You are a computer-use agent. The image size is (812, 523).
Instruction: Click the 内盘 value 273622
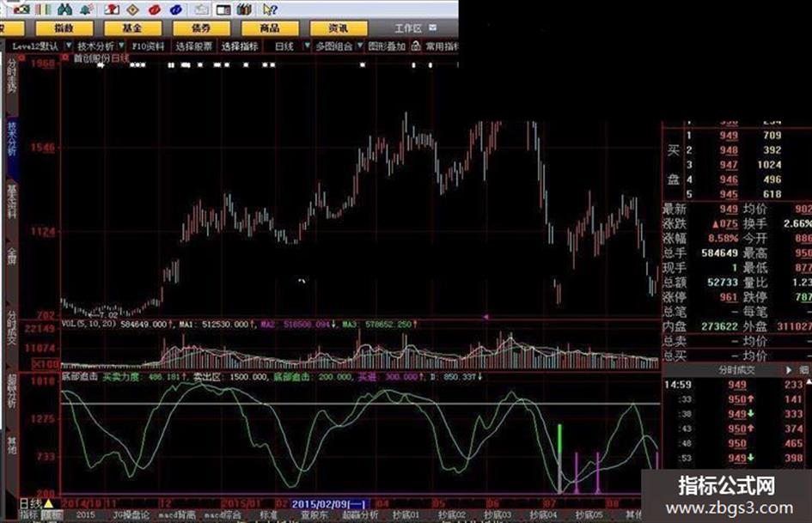(x=720, y=326)
